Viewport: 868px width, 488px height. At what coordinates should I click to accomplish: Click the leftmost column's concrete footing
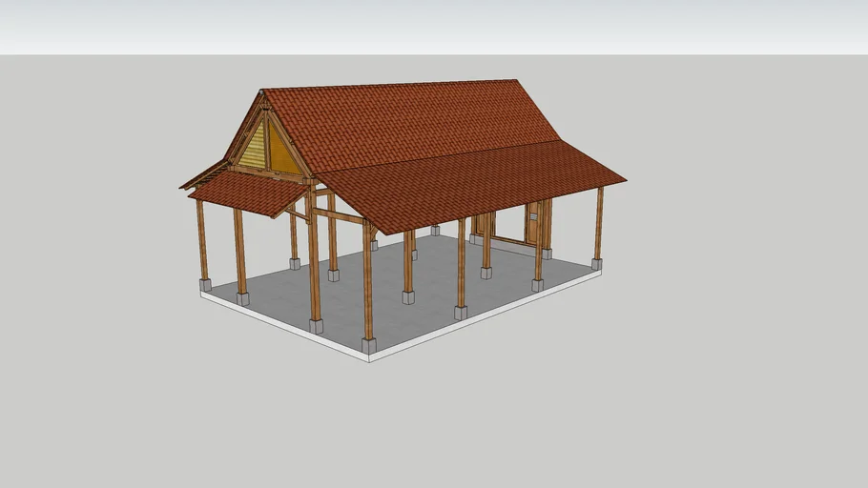(205, 284)
